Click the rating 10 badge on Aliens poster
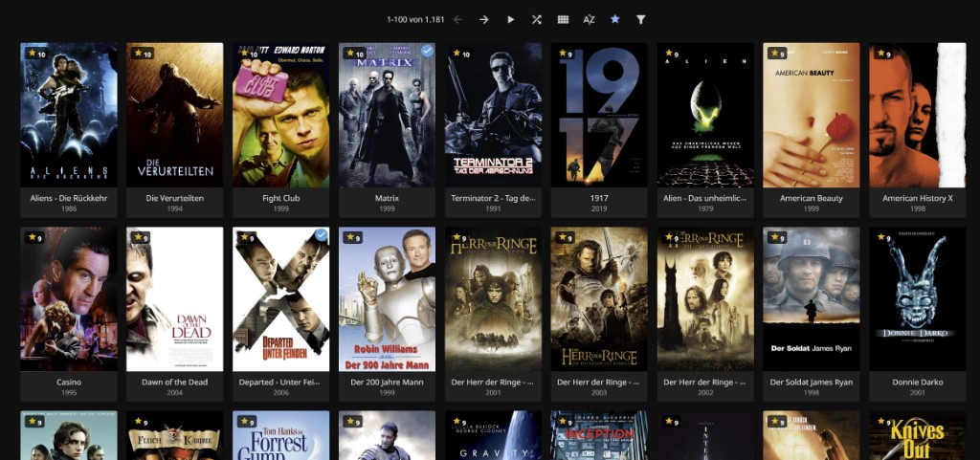The image size is (980, 460). (37, 54)
